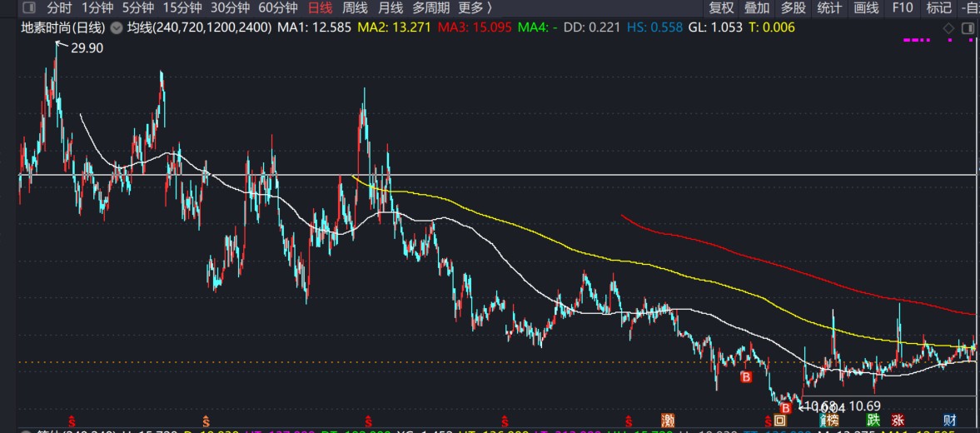This screenshot has width=980, height=433.
Task: Click the 标记 mark button
Action: pyautogui.click(x=938, y=8)
